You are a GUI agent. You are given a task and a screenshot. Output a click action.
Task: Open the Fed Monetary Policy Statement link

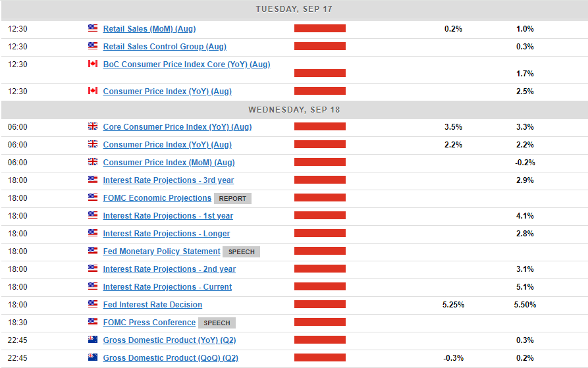click(x=161, y=251)
